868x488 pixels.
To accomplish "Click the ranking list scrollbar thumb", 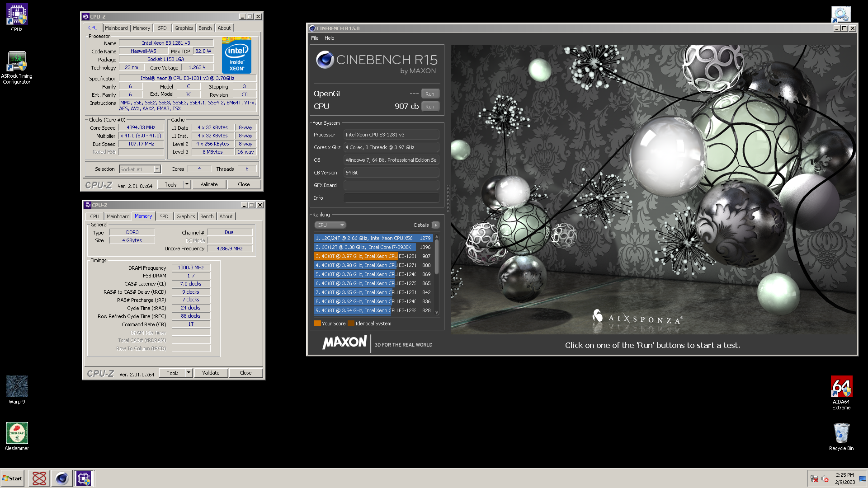I will click(437, 257).
